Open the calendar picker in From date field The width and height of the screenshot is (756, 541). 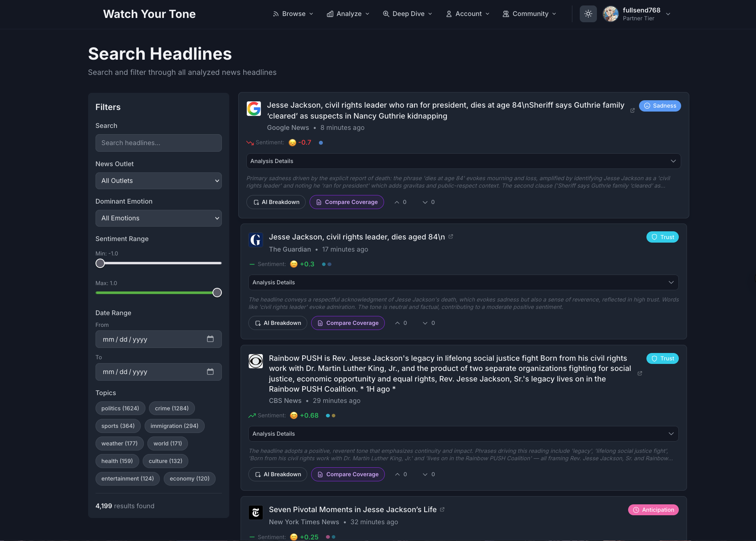pos(210,339)
